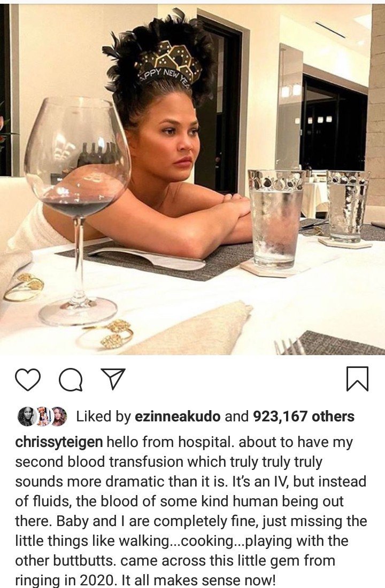
Task: Open the third liker's profile avatar
Action: [x=58, y=417]
